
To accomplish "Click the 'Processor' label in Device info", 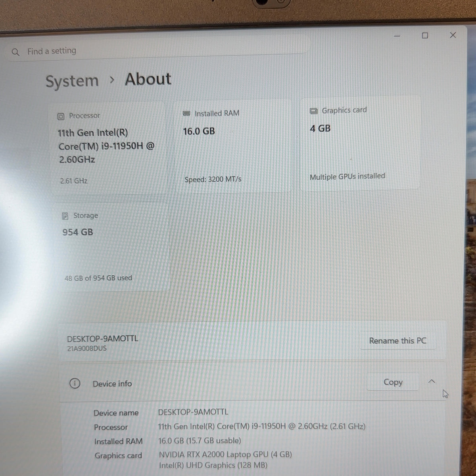I will pos(111,427).
